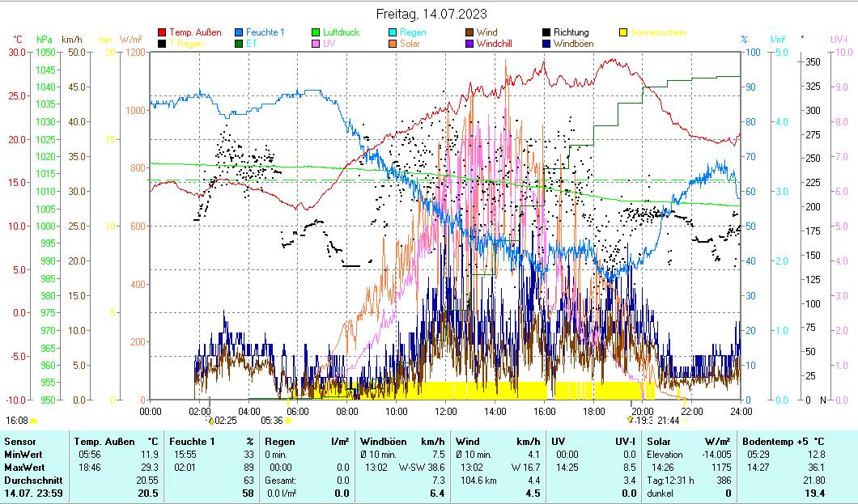
Task: Click the brown Wind legend swatch
Action: [x=469, y=32]
